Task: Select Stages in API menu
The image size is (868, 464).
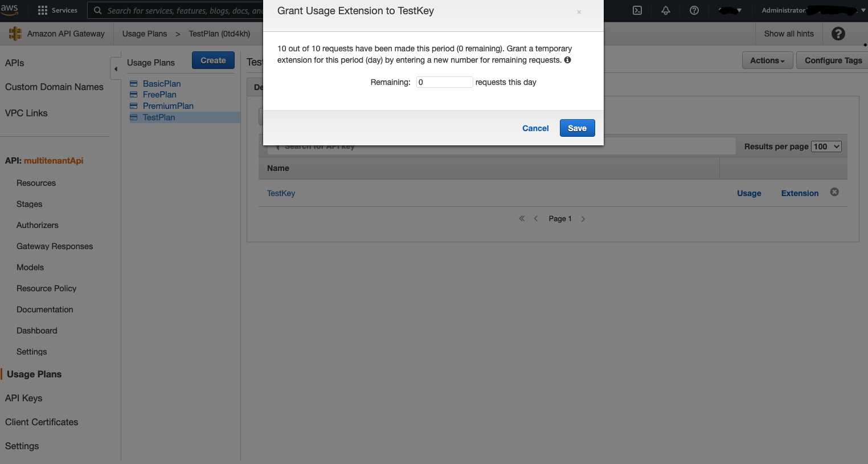Action: (29, 204)
